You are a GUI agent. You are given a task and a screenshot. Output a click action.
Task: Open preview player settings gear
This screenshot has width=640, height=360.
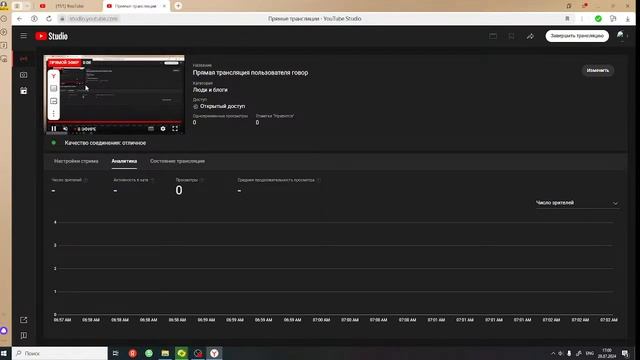click(163, 129)
